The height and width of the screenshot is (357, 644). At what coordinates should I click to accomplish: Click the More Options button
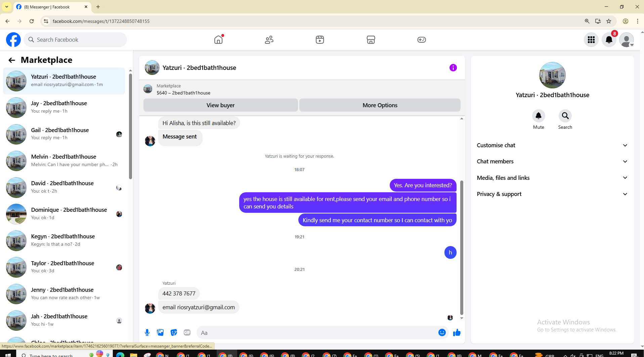[x=380, y=105]
